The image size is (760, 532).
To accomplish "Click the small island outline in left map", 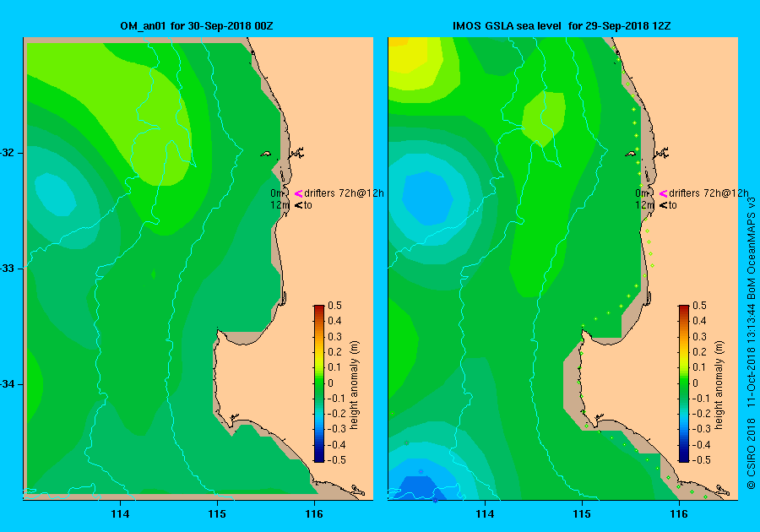I will point(266,154).
